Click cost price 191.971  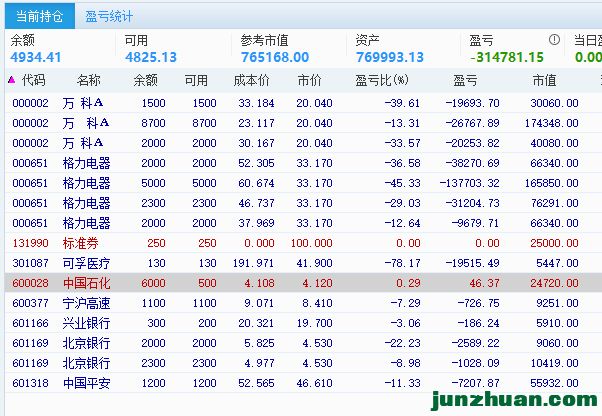tap(253, 263)
